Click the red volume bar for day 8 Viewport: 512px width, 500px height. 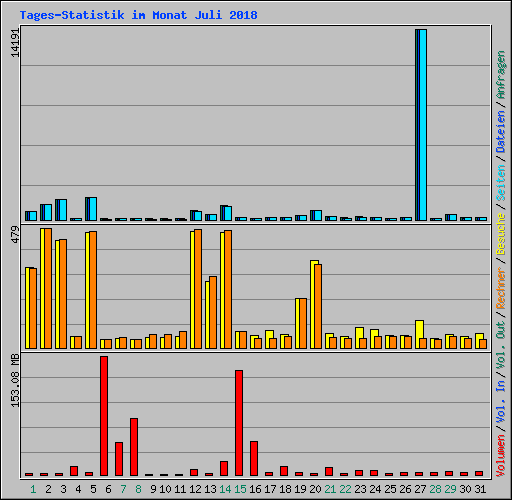(134, 447)
